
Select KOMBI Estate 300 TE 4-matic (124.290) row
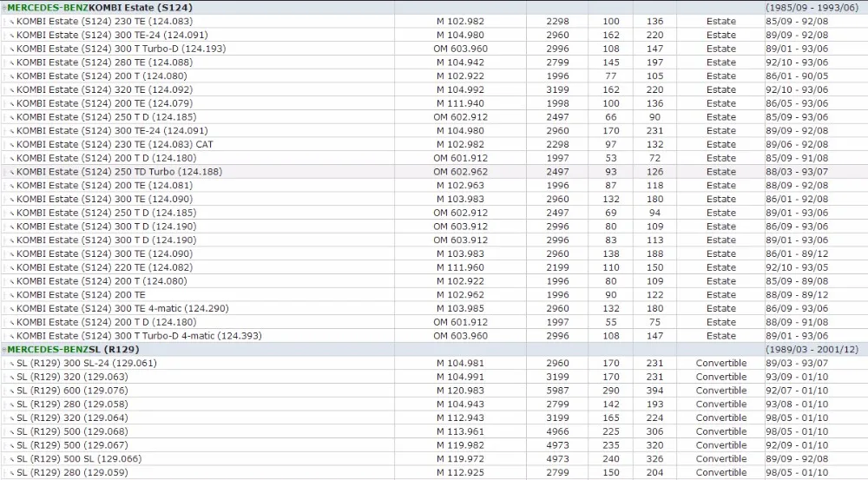434,308
